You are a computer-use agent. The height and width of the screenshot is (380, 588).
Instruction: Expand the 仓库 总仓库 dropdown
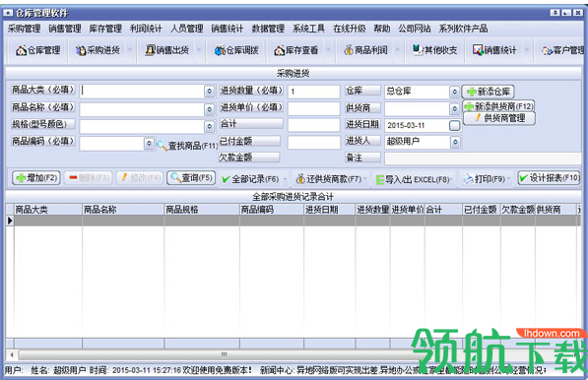[454, 92]
